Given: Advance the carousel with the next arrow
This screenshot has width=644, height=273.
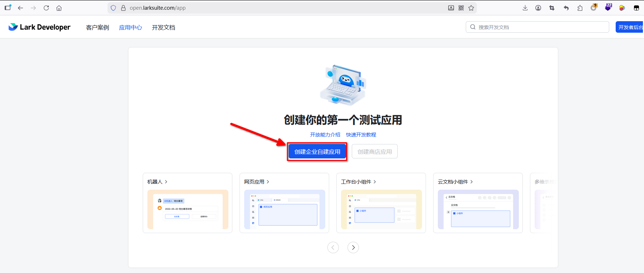Looking at the screenshot, I should (x=353, y=247).
